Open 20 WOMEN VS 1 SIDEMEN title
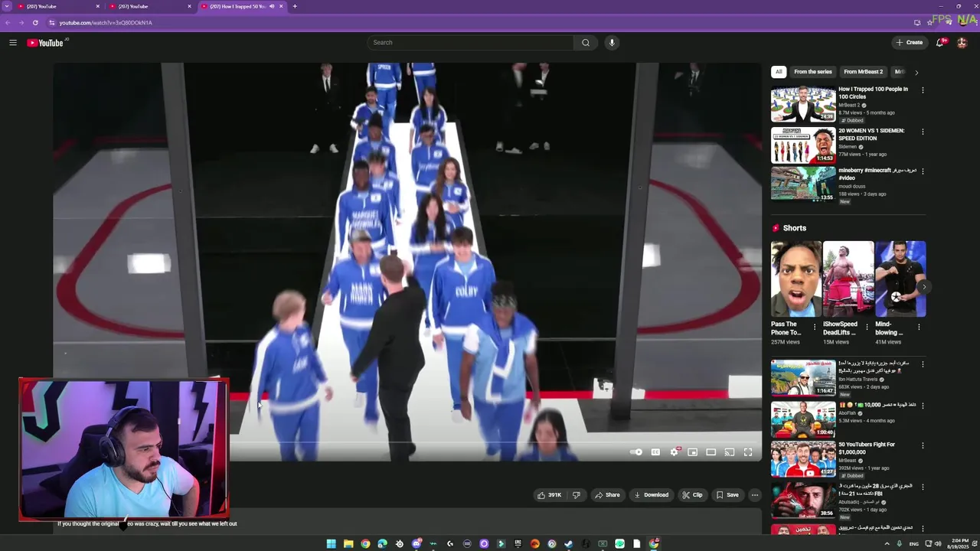This screenshot has height=551, width=980. click(871, 135)
